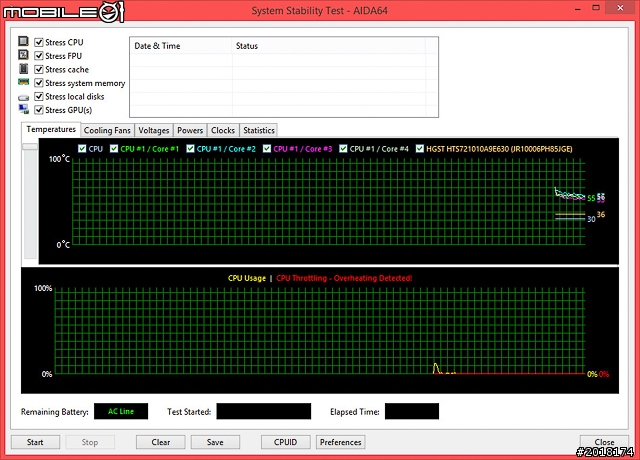Click the Date & Time column header

tap(181, 46)
